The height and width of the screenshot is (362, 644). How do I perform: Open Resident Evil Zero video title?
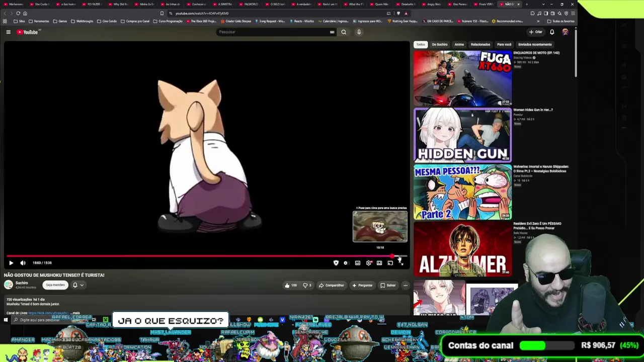(x=537, y=226)
